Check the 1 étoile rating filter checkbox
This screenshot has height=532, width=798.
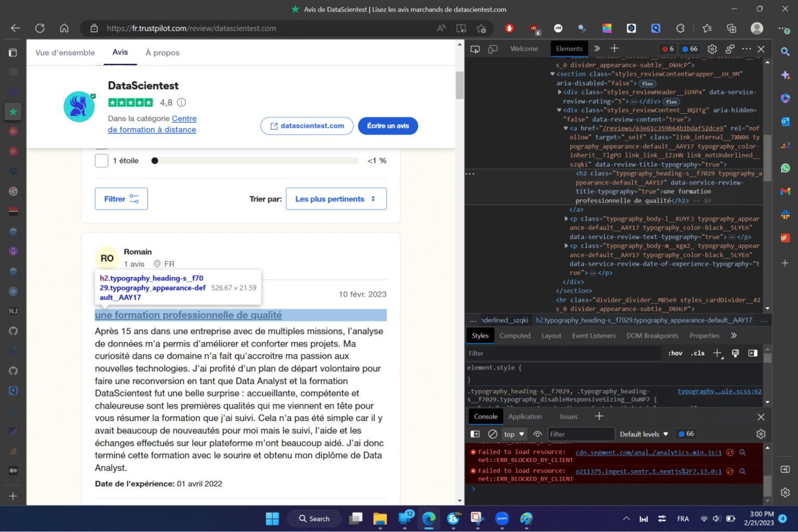[x=101, y=161]
